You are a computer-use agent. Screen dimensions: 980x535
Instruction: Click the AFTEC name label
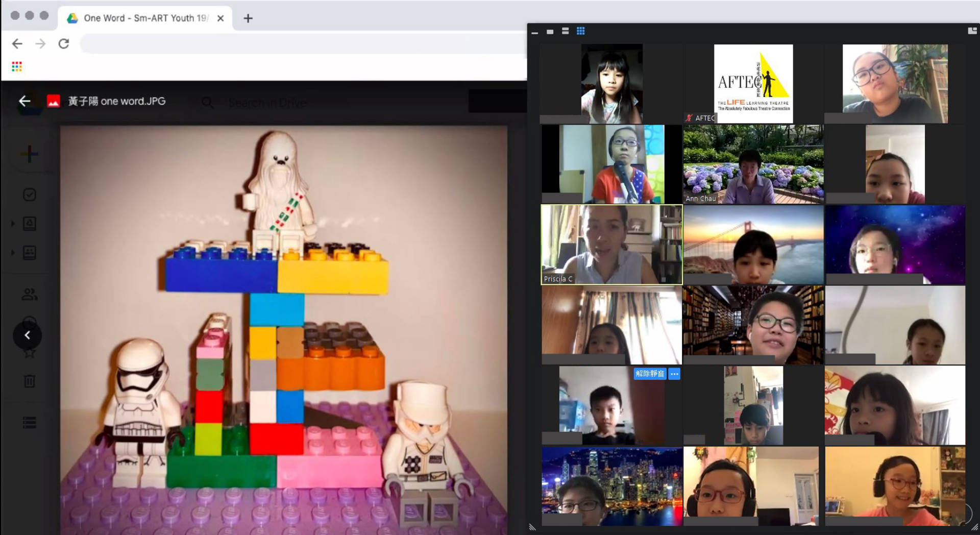[x=705, y=118]
